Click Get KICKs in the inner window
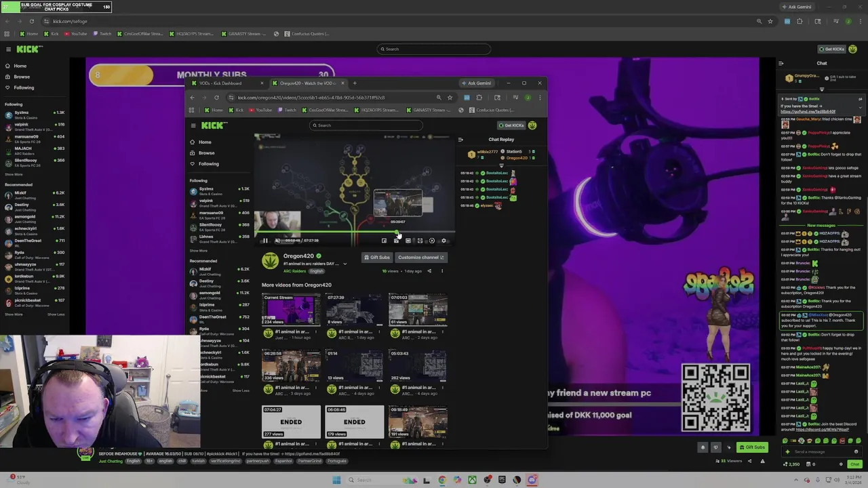 coord(511,125)
